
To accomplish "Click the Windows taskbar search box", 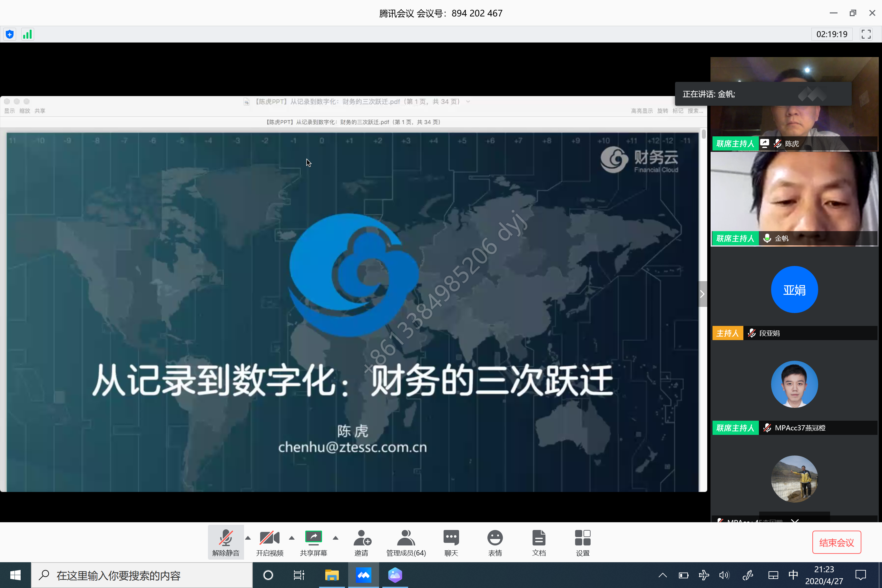I will tap(142, 575).
